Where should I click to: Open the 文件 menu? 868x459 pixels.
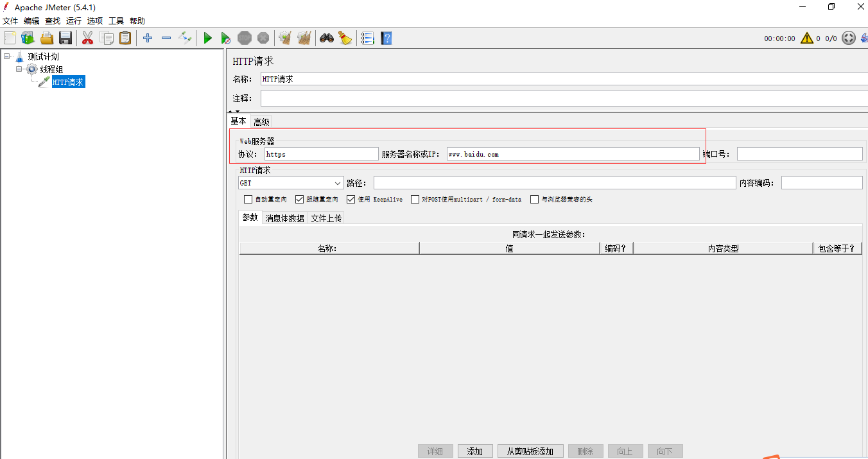coord(10,21)
